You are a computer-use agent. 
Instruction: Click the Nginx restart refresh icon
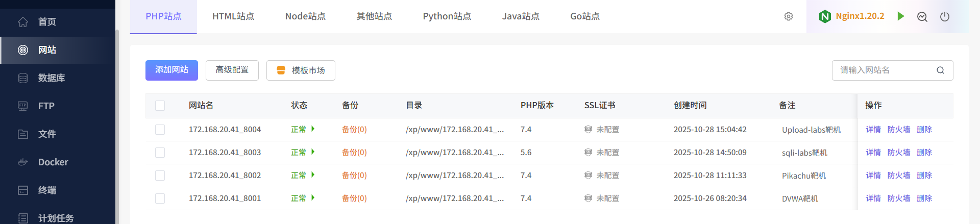pos(922,16)
